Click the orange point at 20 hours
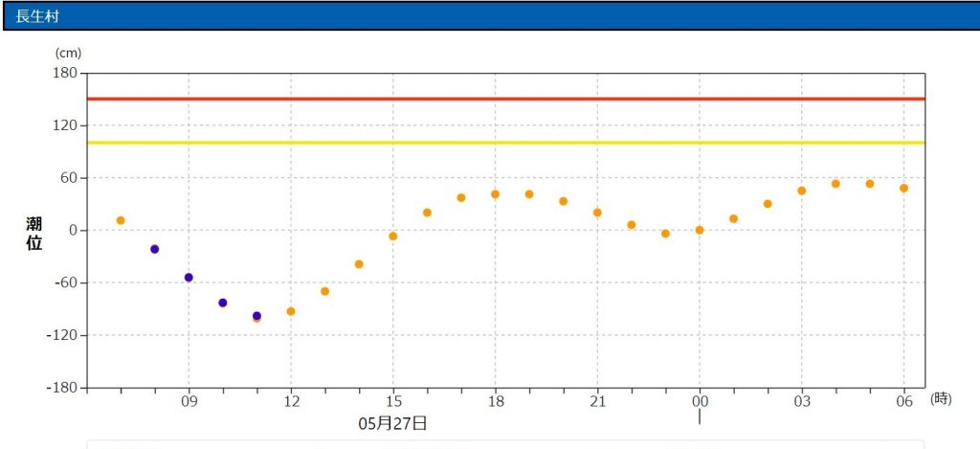 pyautogui.click(x=563, y=201)
